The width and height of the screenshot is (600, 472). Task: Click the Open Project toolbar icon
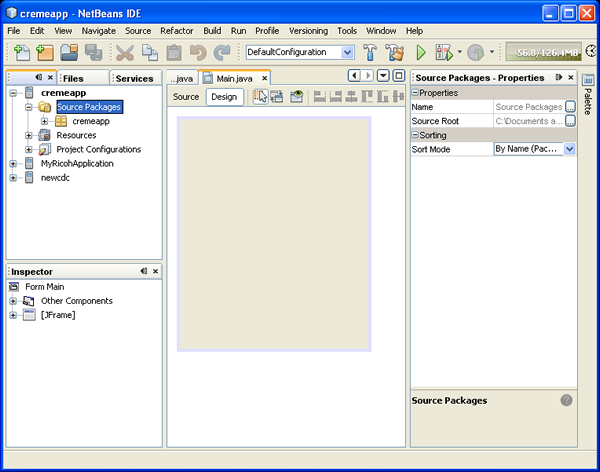coord(69,52)
